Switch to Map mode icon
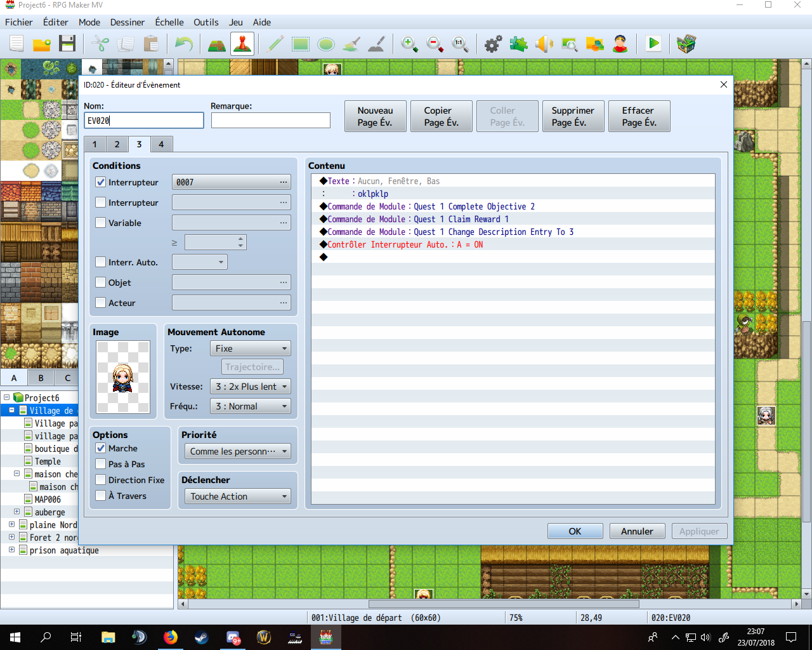Viewport: 812px width, 650px height. (217, 44)
